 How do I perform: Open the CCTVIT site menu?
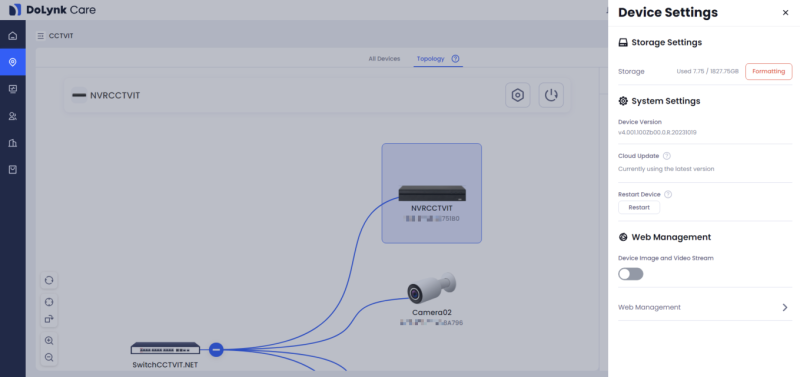tap(41, 36)
